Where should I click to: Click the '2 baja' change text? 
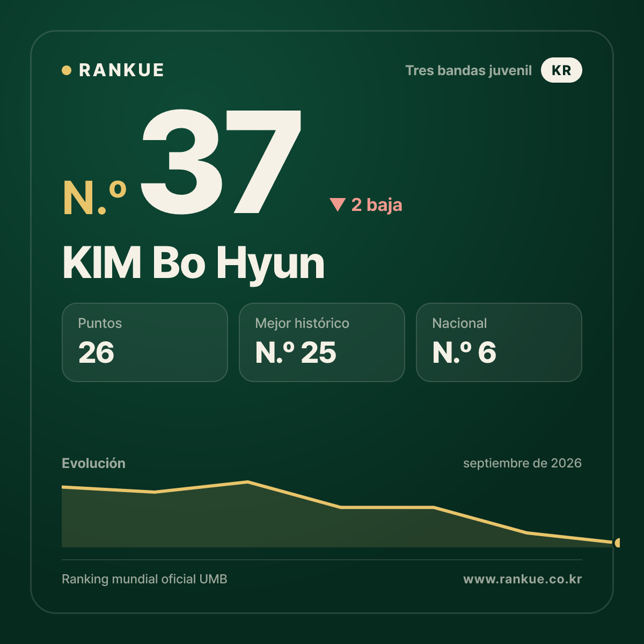point(377,204)
